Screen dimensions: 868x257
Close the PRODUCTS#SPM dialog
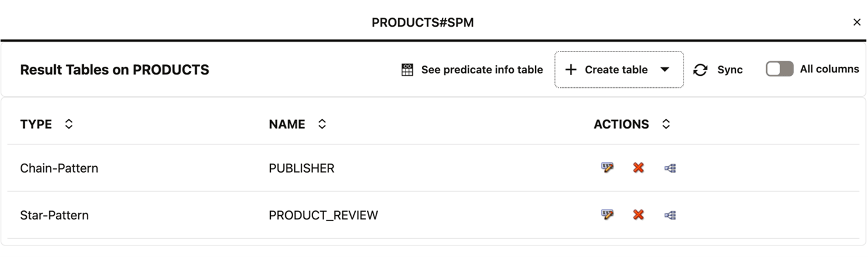tap(856, 22)
